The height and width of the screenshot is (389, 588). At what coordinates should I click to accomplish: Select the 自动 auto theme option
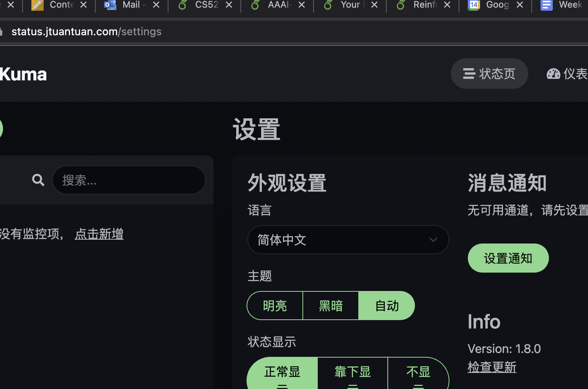coord(387,306)
